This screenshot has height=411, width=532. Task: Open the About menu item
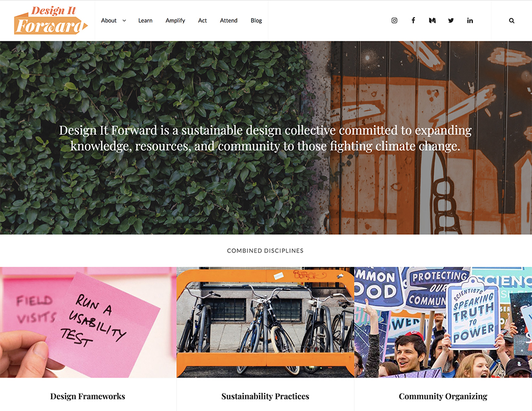(x=109, y=20)
